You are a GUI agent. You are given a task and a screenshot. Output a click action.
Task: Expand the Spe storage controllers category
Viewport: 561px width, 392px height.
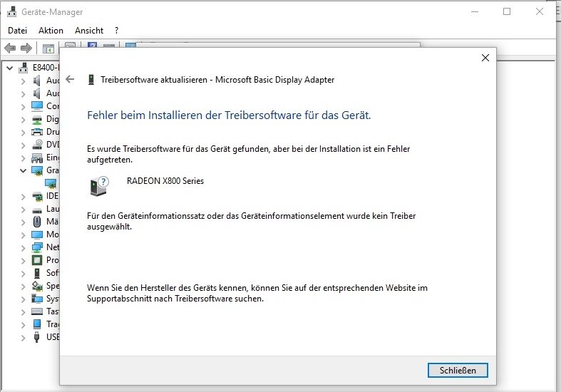[24, 287]
